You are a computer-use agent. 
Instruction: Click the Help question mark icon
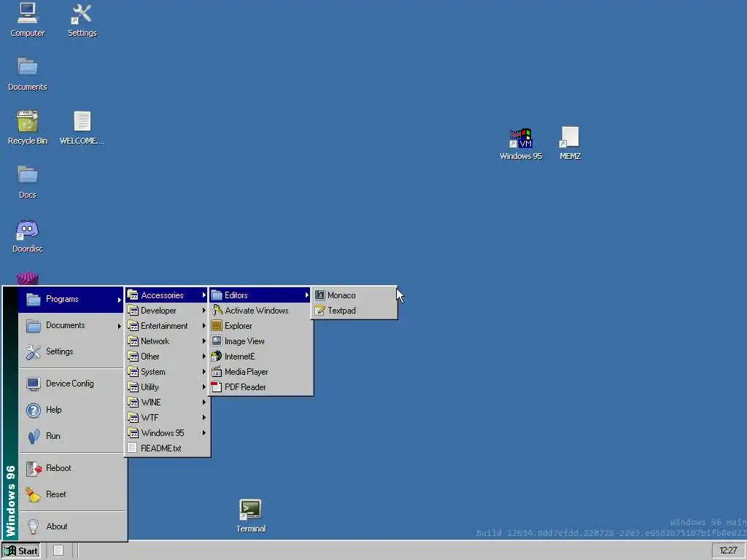point(34,410)
